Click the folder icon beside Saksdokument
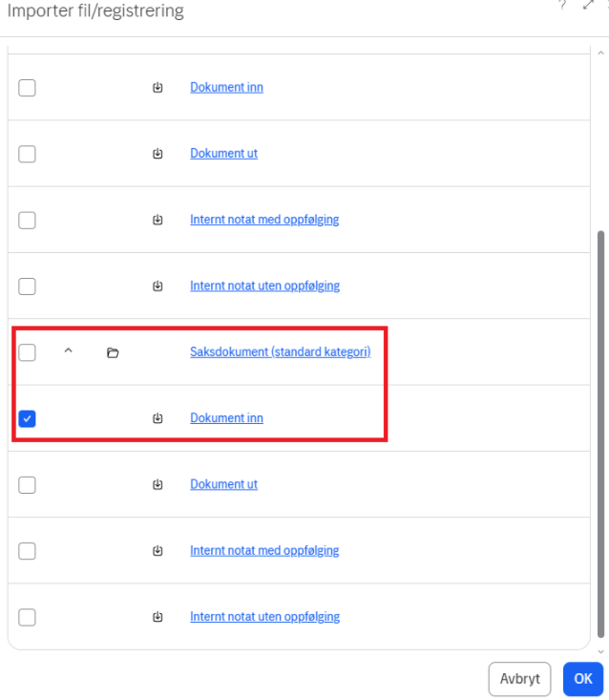This screenshot has width=609, height=700. coord(113,352)
